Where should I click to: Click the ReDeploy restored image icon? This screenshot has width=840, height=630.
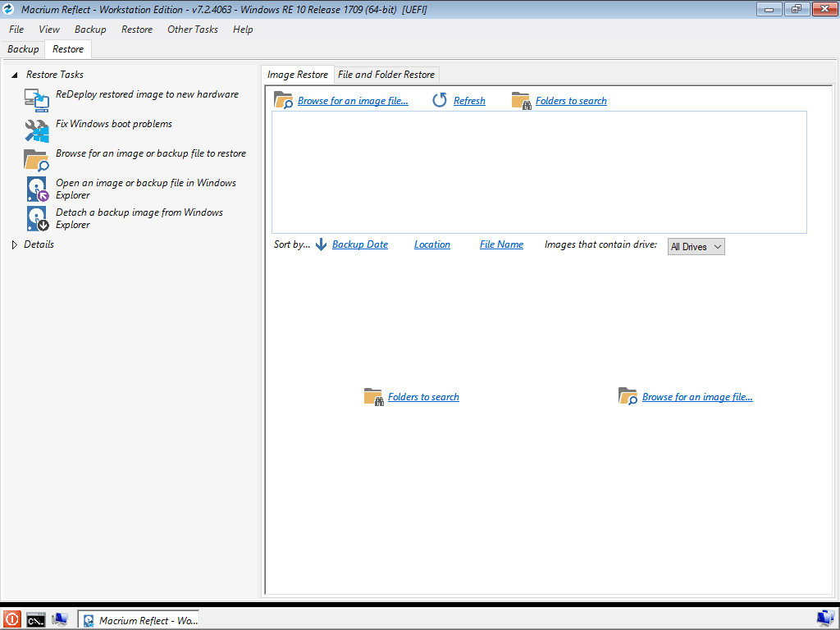pyautogui.click(x=36, y=100)
